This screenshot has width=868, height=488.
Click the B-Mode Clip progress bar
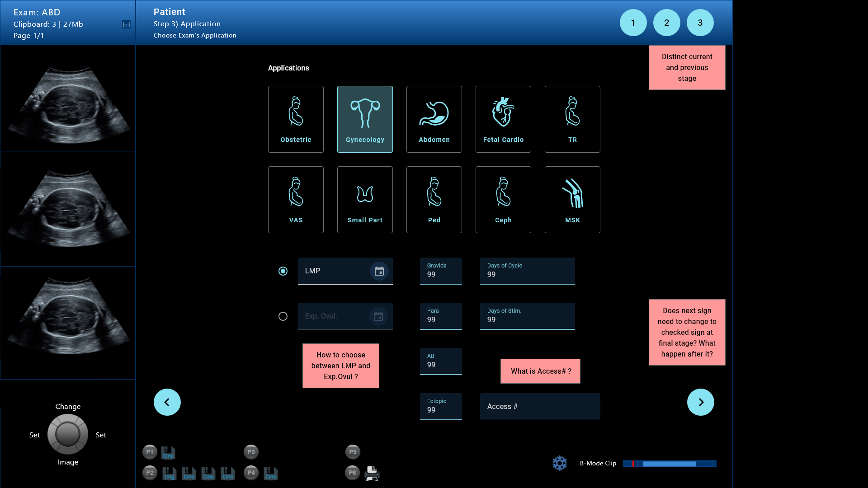669,464
